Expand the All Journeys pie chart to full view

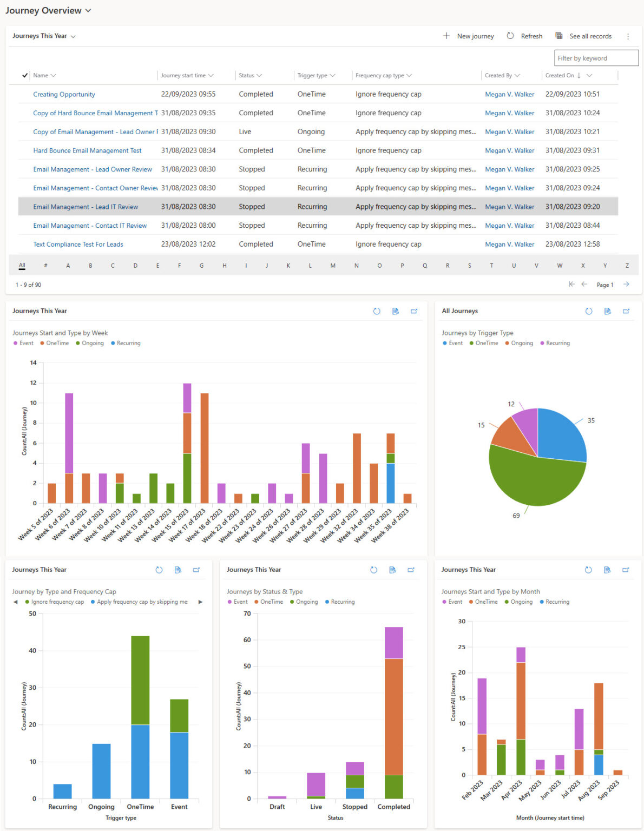pos(626,311)
